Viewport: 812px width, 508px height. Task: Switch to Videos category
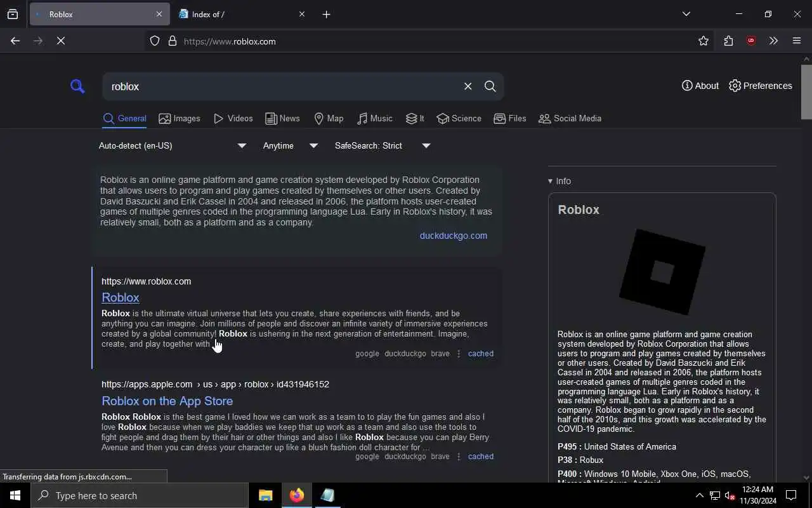233,119
